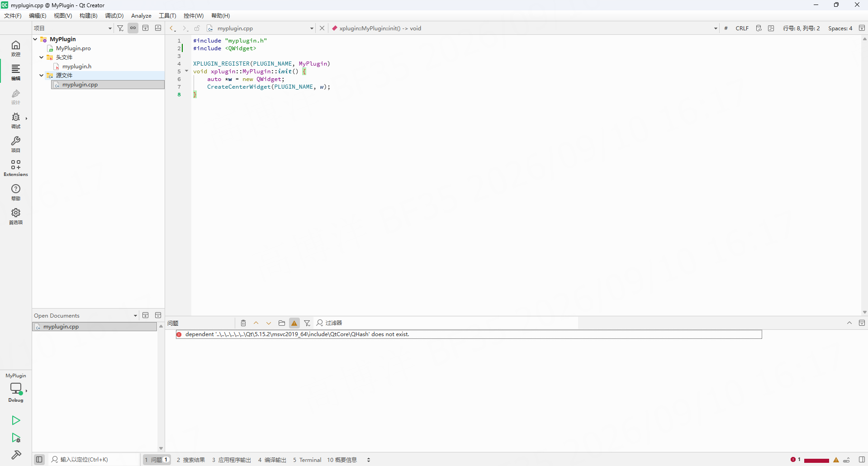Open the project tree filter icon
Screen dimensions: 868x466
coord(120,28)
